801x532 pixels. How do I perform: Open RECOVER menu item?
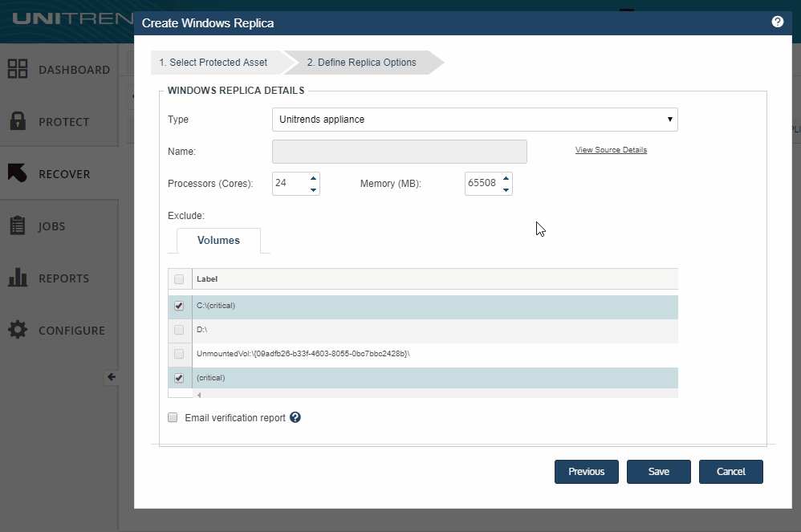64,174
